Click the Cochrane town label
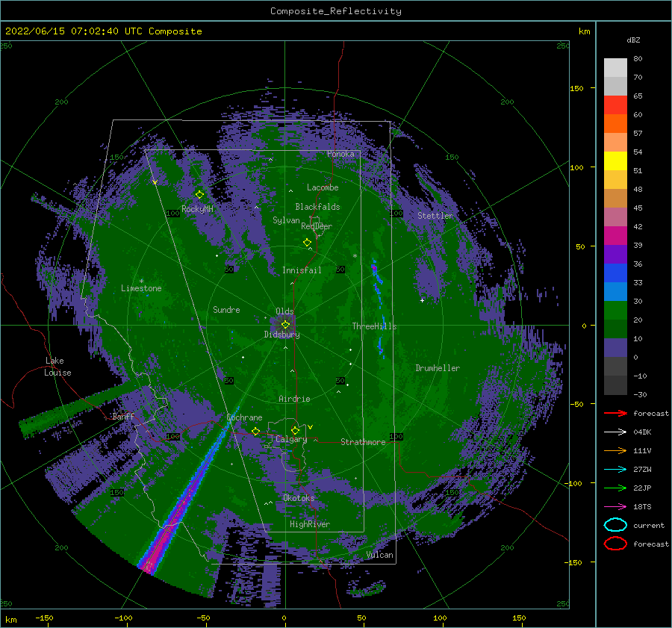 click(244, 417)
